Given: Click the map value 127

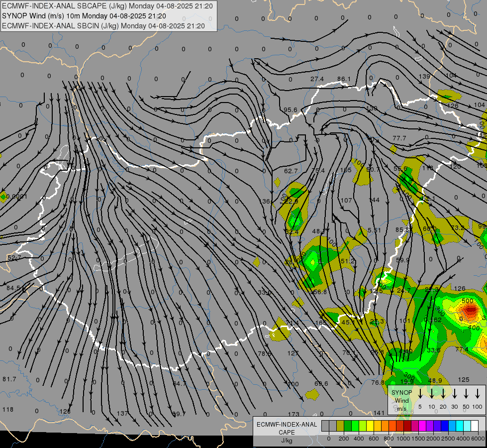Looking at the screenshot, I should point(293,353).
